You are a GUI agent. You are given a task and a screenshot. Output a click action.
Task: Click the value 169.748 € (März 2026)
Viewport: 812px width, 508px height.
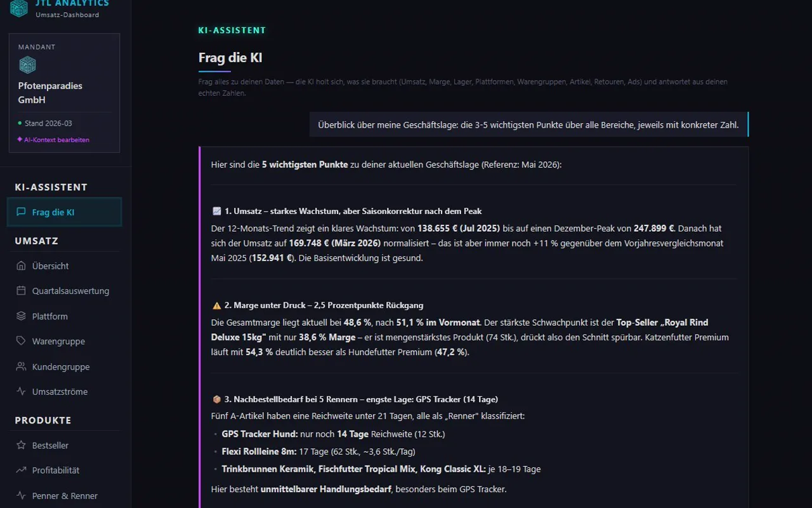coord(334,243)
